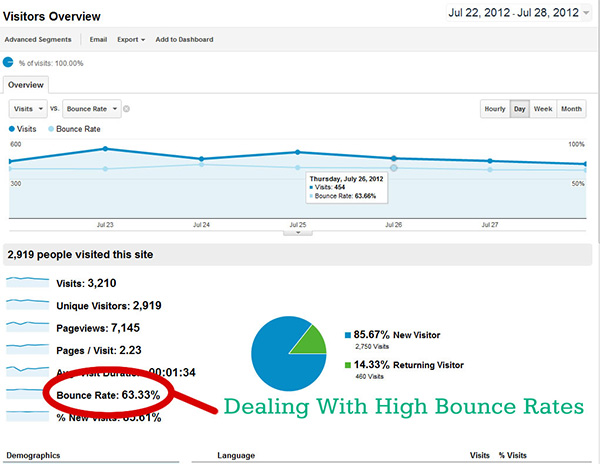Screen dimensions: 600x464
Task: Click the Pageviews sparkline thumbnail
Action: coord(26,326)
